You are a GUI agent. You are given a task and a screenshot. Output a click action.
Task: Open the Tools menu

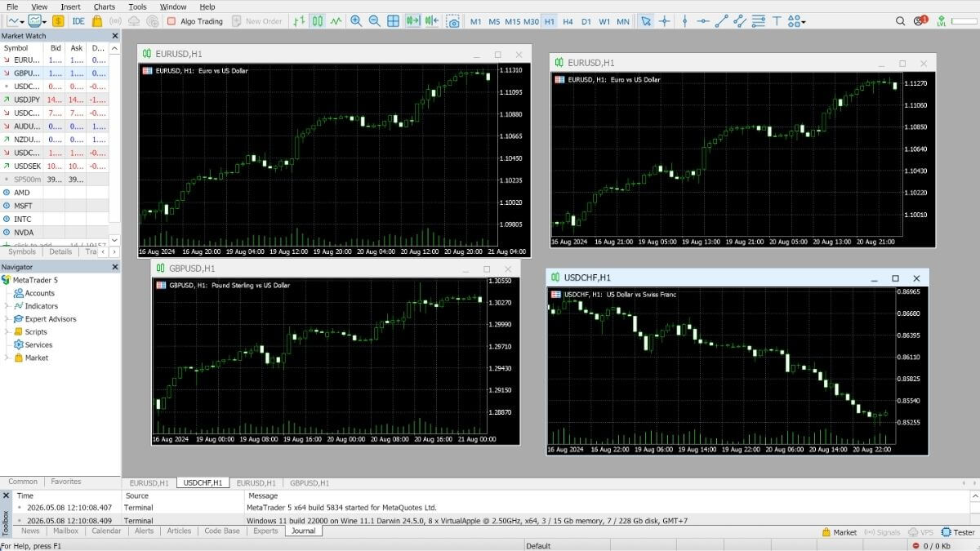(137, 7)
